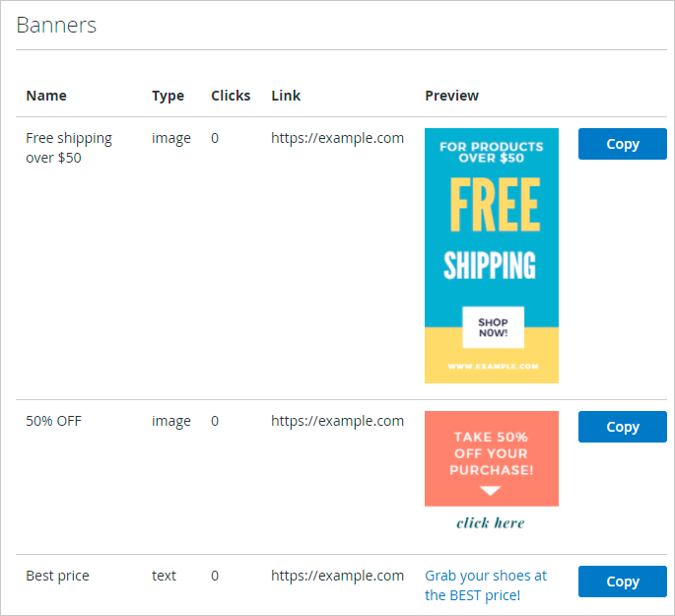Viewport: 675px width, 616px height.
Task: Click SHOP NOW! box in the shipping banner
Action: pos(493,327)
